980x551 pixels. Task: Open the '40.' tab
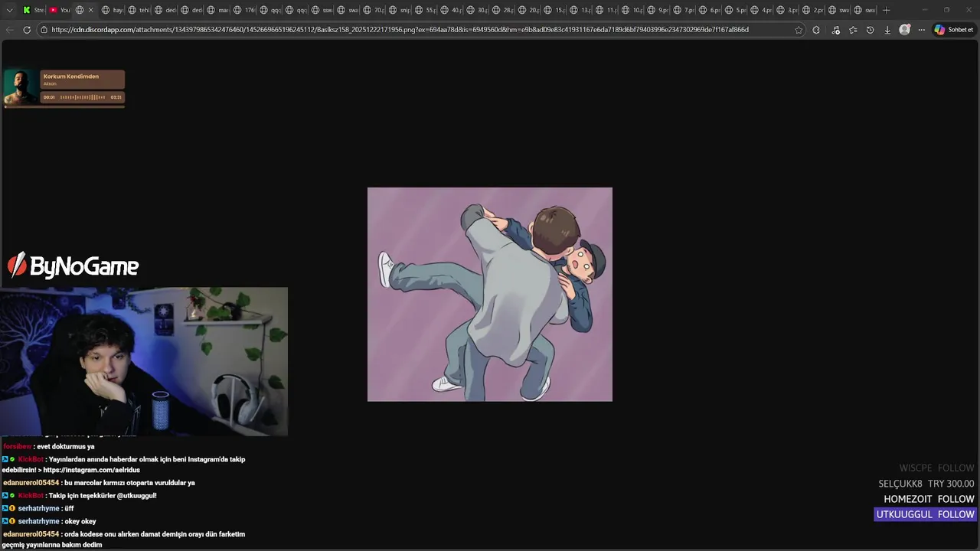coord(452,10)
